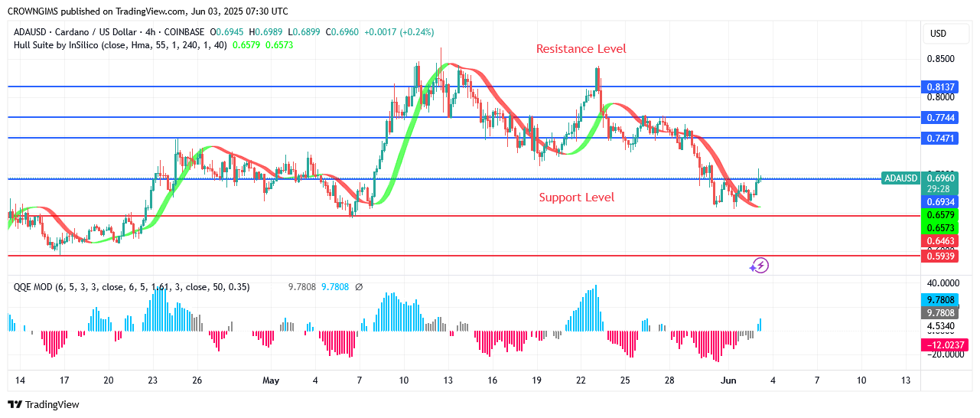Click the green 0.6573 price axis label
The height and width of the screenshot is (418, 980).
point(939,228)
